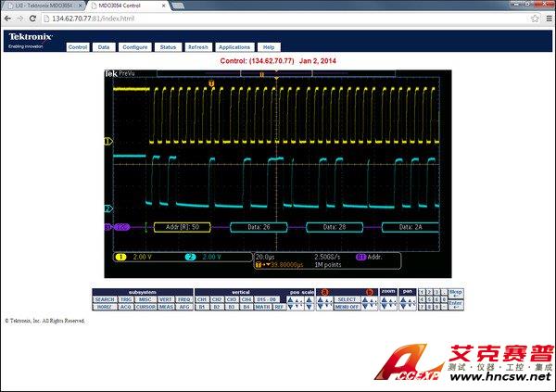
Task: Click the Refresh tab in Tektronix header
Action: click(x=198, y=47)
